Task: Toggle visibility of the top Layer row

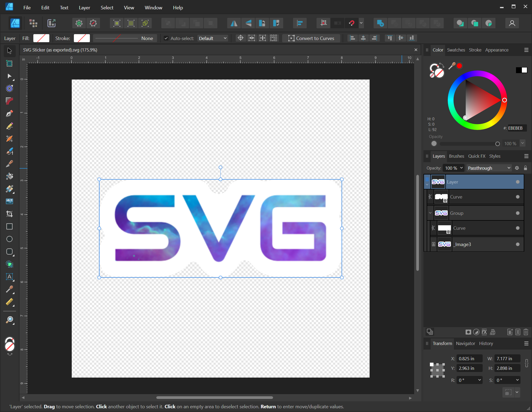Action: [x=517, y=182]
